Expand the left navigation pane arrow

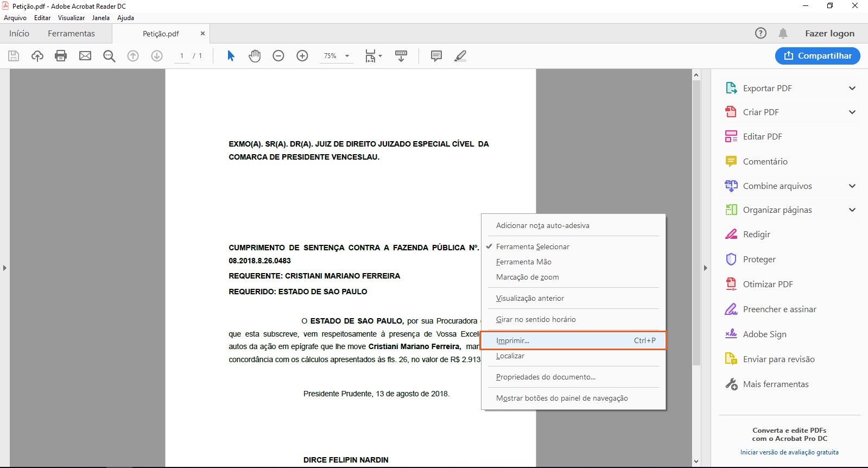click(5, 268)
